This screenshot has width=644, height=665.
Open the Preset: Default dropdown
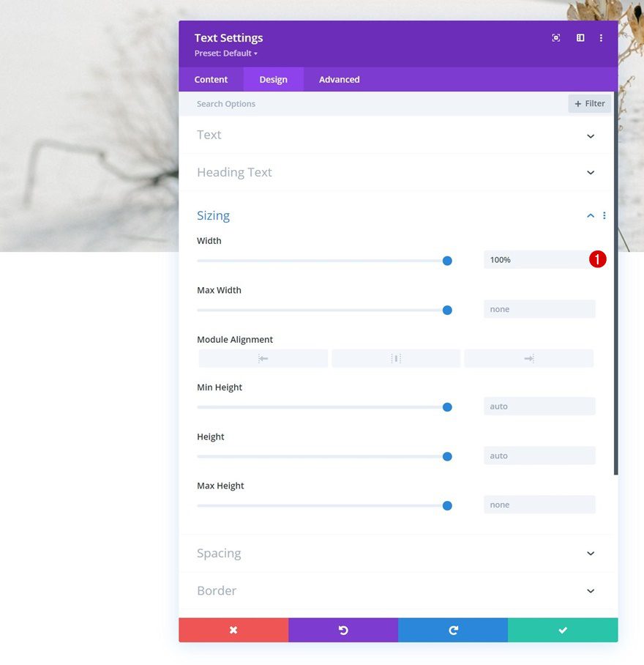tap(226, 53)
